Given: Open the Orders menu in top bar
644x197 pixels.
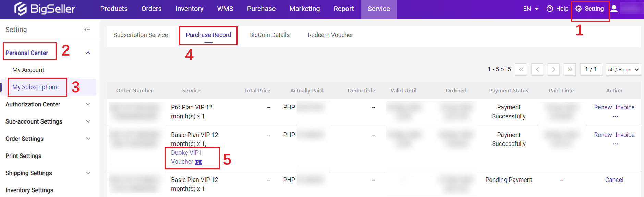Looking at the screenshot, I should 151,9.
